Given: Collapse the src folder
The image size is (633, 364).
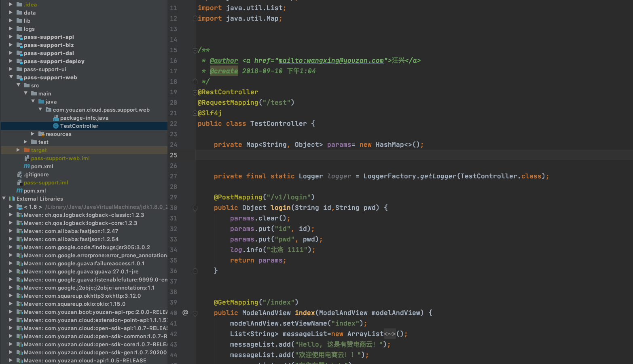Looking at the screenshot, I should (19, 85).
